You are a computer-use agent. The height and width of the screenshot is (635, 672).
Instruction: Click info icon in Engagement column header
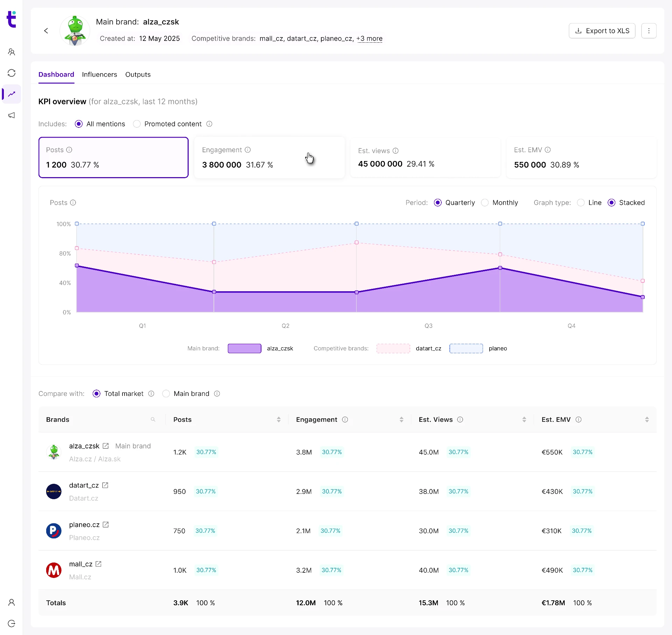coord(345,419)
